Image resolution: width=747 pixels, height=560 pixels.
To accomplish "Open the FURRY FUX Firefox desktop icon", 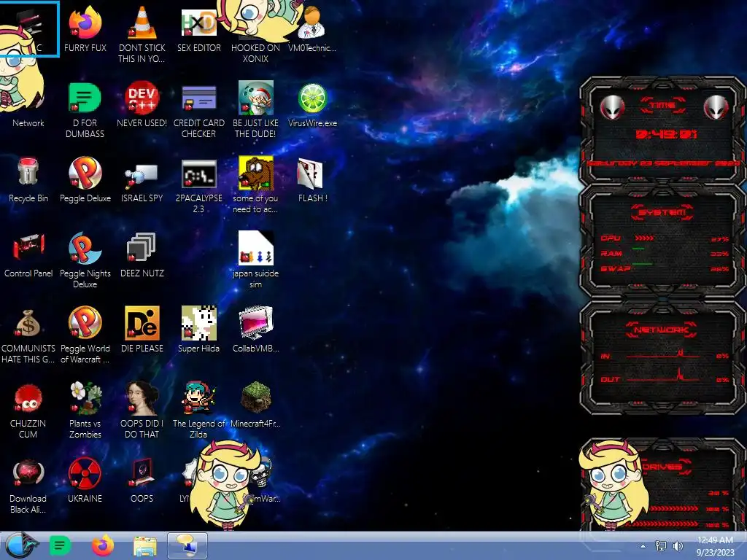I will click(85, 29).
